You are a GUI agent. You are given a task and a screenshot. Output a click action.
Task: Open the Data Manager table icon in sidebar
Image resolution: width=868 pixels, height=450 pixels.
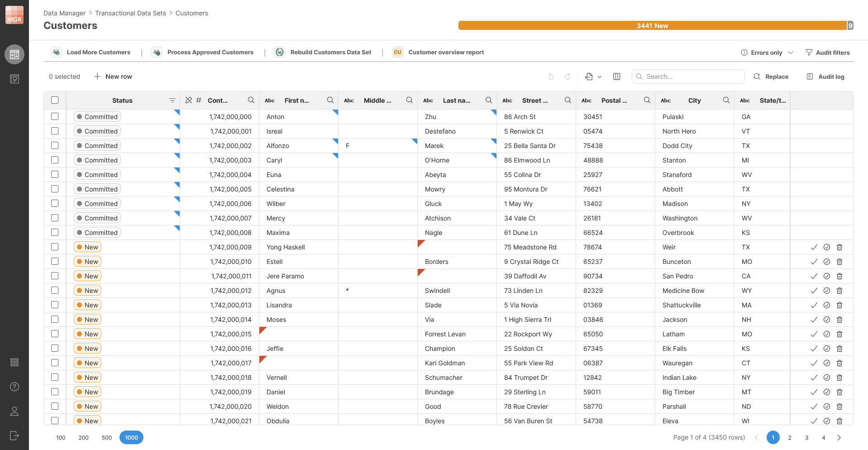pos(14,54)
